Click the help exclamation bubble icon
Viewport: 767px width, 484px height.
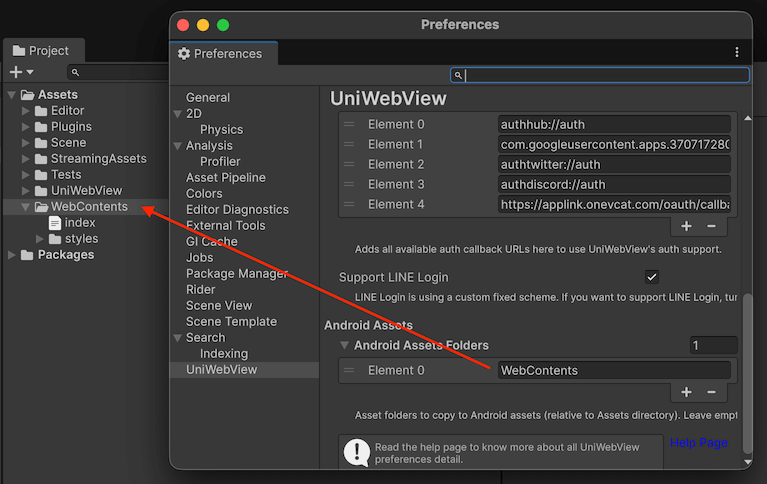point(356,452)
